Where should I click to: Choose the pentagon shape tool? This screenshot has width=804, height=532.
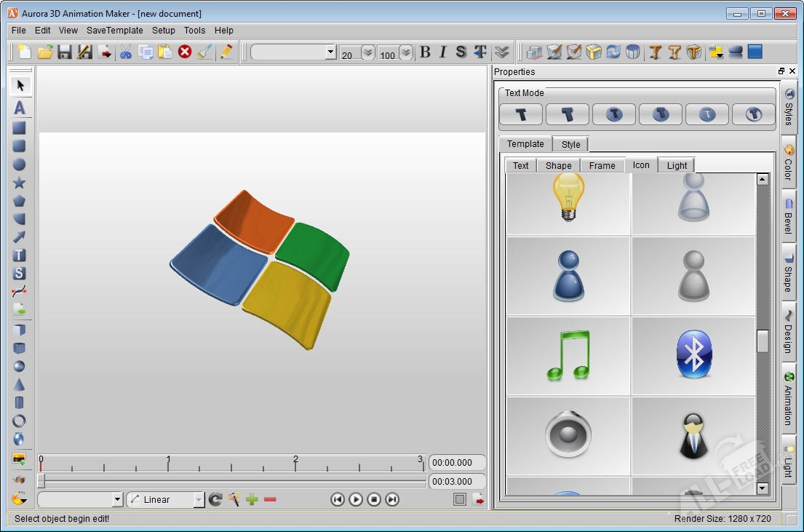[x=20, y=201]
